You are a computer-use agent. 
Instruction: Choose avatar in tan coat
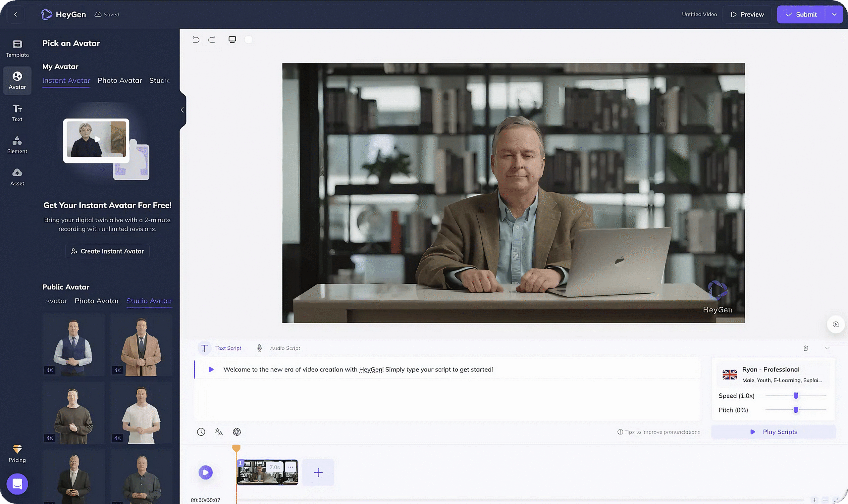(141, 345)
